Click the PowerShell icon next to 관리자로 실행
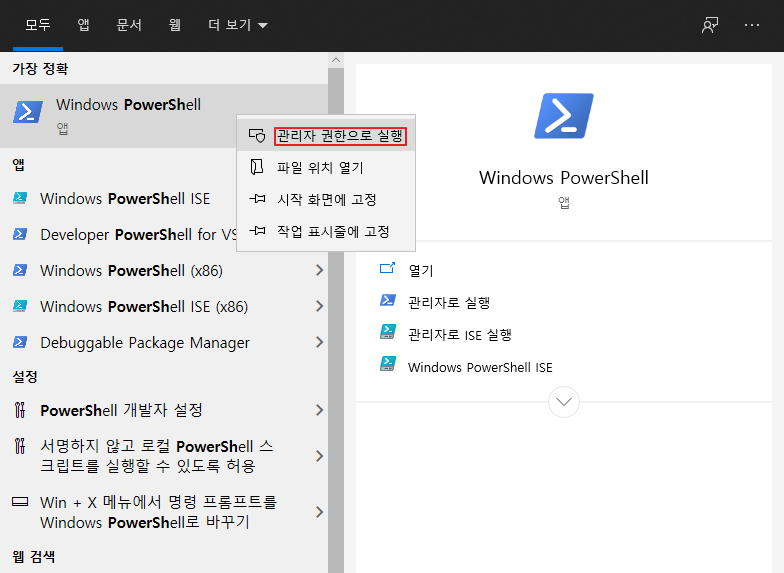 (388, 300)
